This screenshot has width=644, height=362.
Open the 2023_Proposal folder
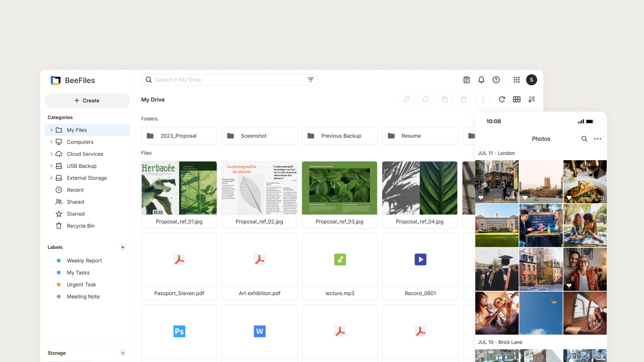pyautogui.click(x=179, y=136)
